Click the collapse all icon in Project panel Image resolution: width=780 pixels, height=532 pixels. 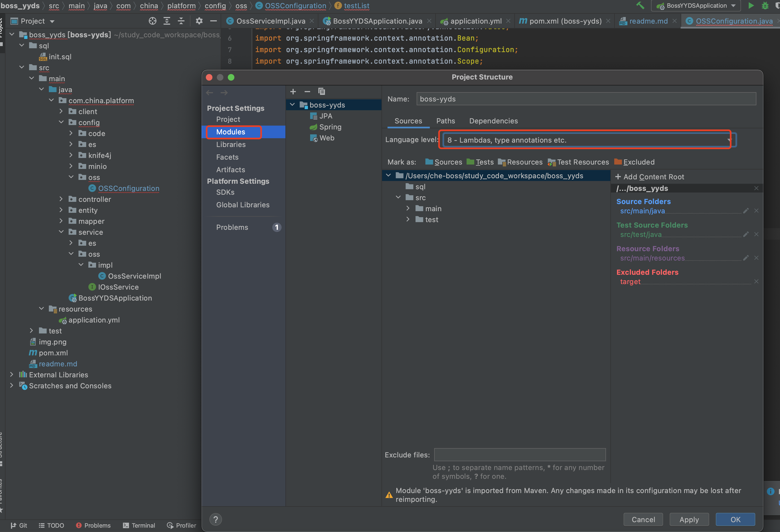[181, 21]
